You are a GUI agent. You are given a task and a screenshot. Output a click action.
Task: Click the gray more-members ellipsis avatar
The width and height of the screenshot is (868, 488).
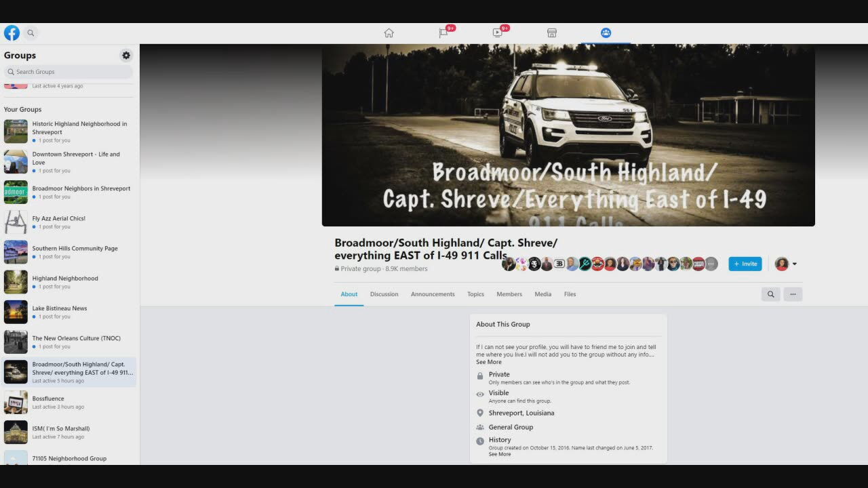pyautogui.click(x=711, y=264)
